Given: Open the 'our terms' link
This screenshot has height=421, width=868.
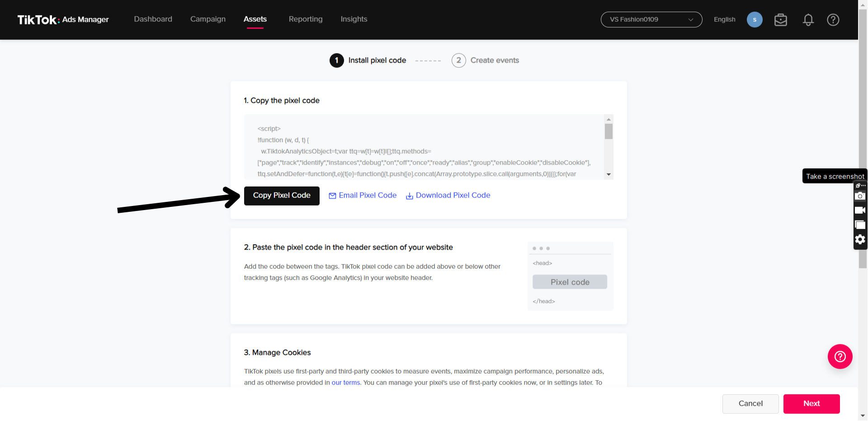Looking at the screenshot, I should point(346,383).
